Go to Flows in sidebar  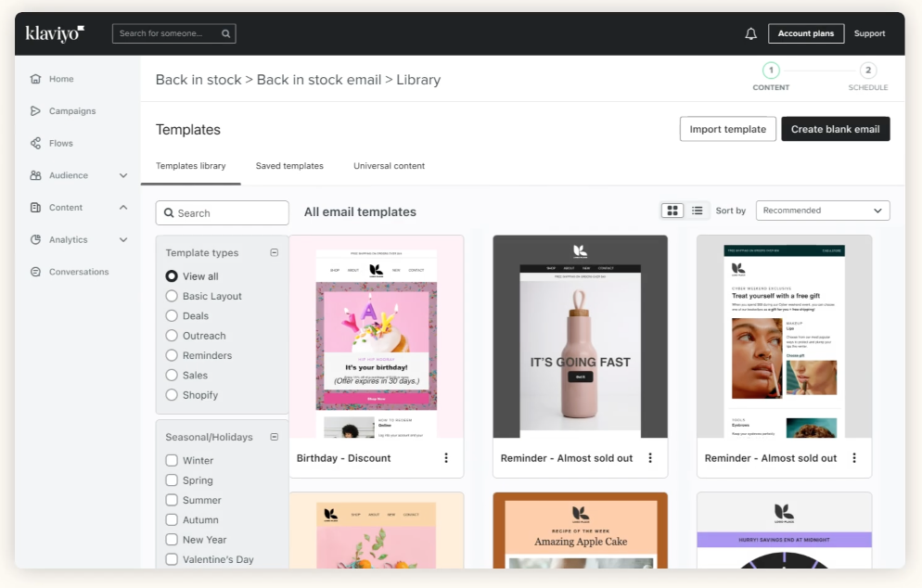click(61, 143)
